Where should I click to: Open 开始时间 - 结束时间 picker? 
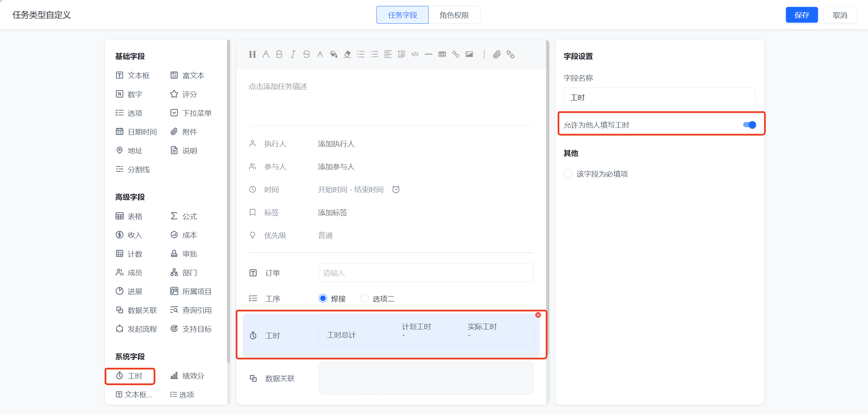pos(351,189)
